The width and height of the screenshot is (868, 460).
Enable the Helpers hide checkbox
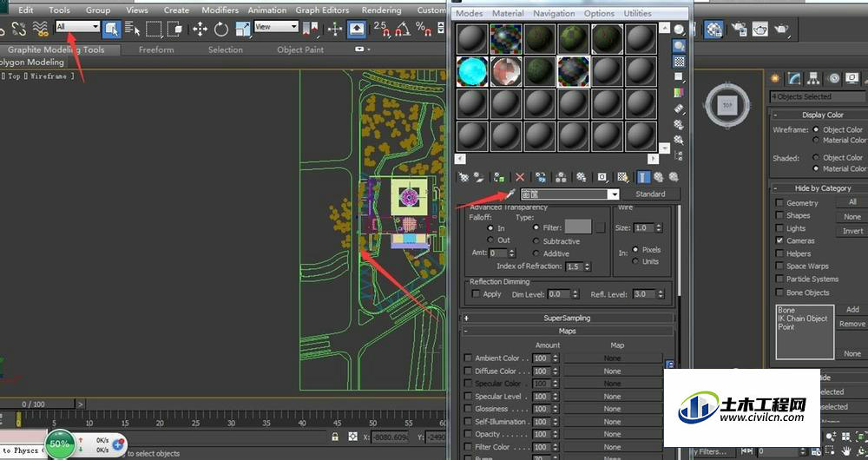[x=779, y=253]
